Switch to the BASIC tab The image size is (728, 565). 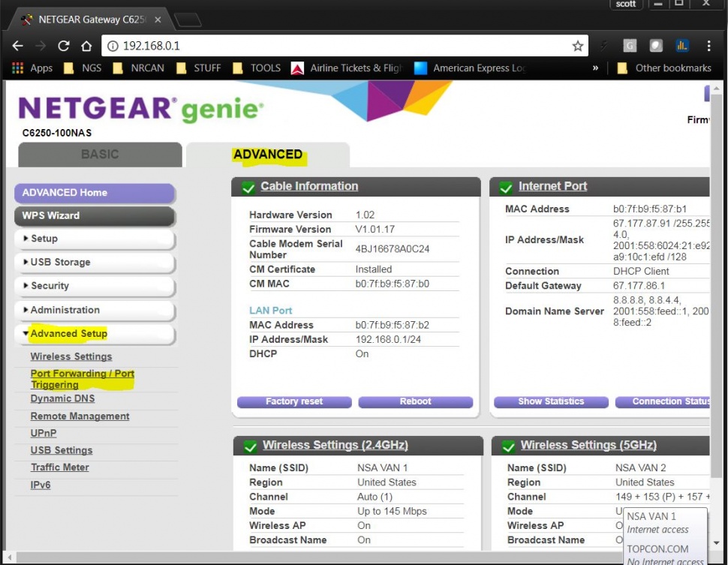pos(100,155)
